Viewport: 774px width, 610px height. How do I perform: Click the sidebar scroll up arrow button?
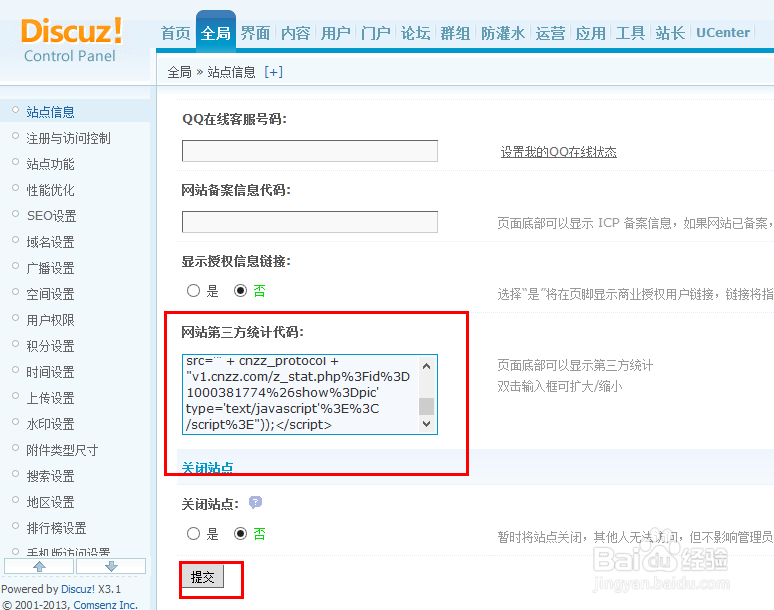coord(39,566)
